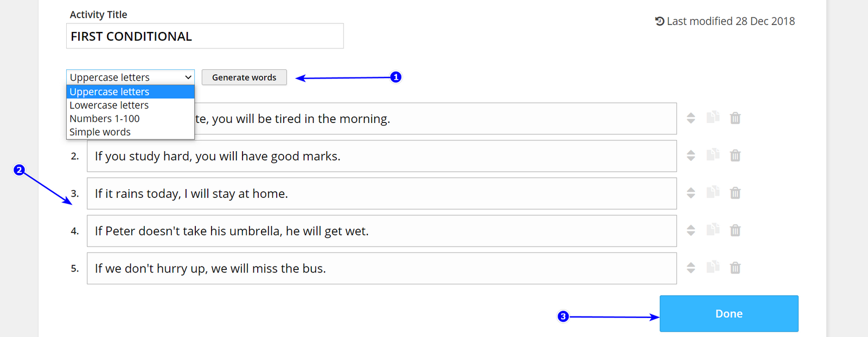Duplicate sentence 4 with copy icon
The width and height of the screenshot is (868, 337).
713,230
